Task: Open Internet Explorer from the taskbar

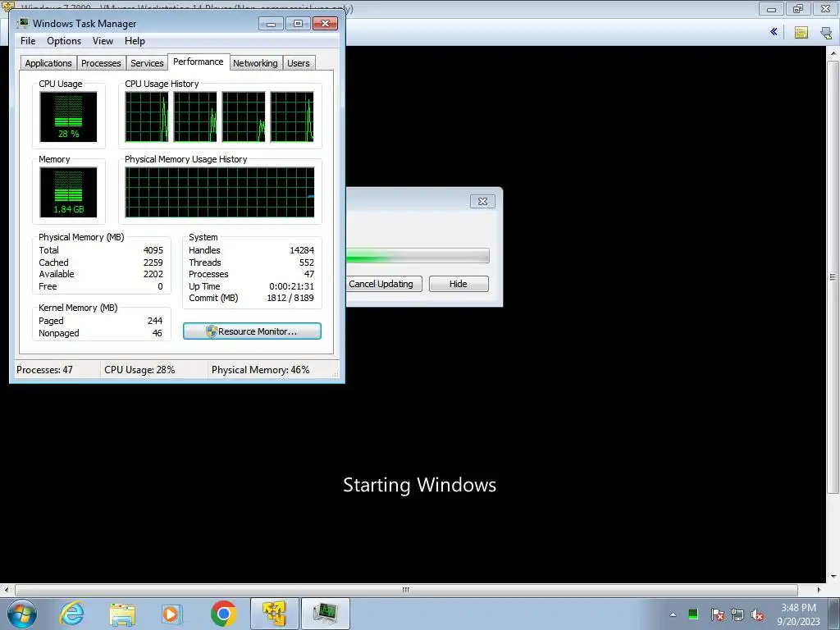Action: click(72, 614)
